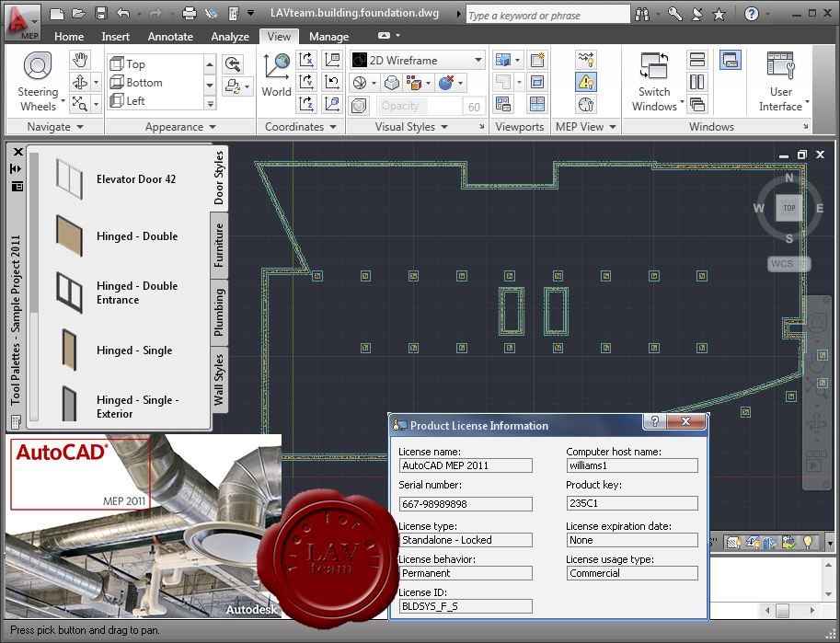Open the Steering Wheels tool
The height and width of the screenshot is (643, 840).
(x=38, y=66)
